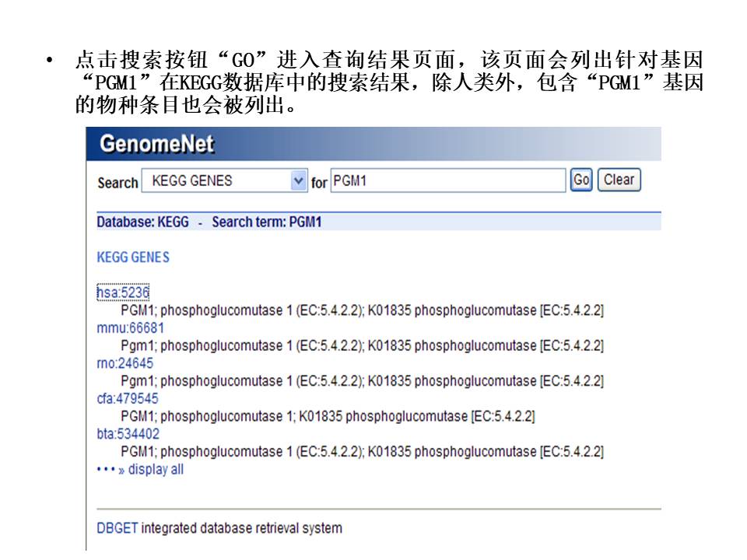Follow the cfa:479545 result link
Viewport: 747px width, 560px height.
127,398
